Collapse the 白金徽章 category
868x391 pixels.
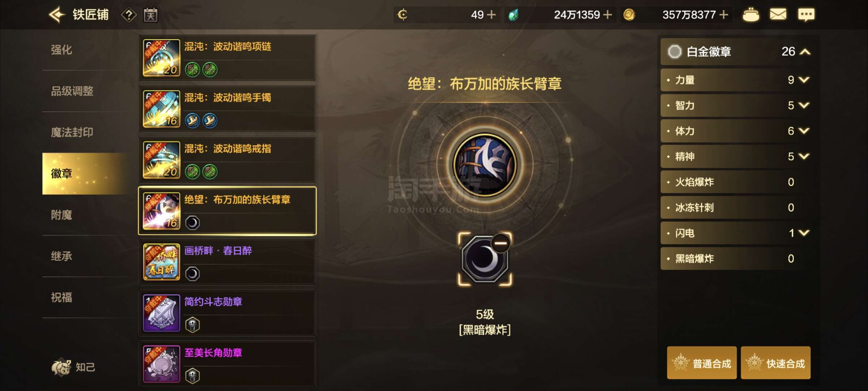pos(805,52)
